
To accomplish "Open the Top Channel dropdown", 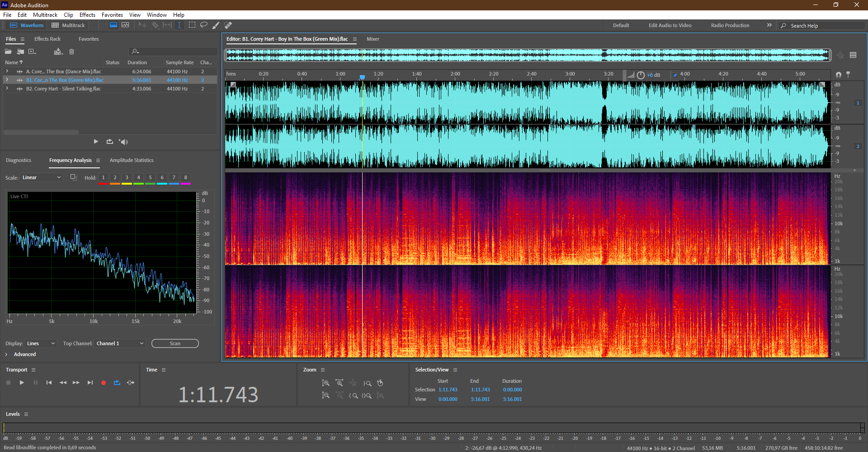I will (120, 343).
